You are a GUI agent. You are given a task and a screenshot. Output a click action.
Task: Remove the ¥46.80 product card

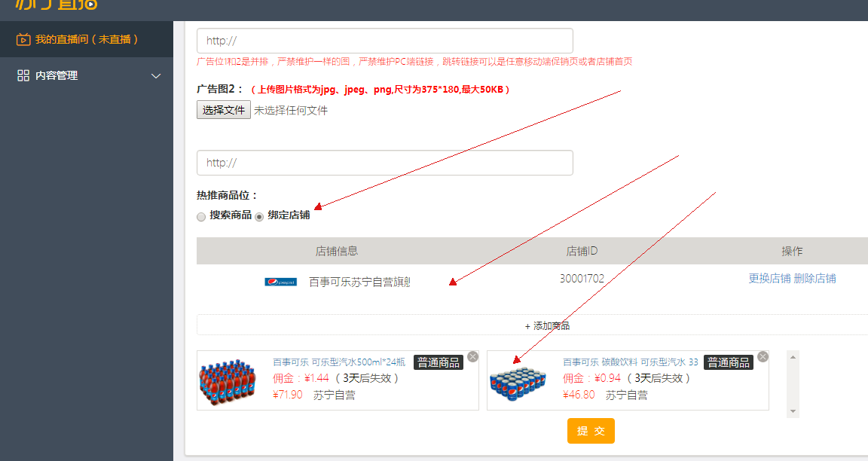point(763,357)
